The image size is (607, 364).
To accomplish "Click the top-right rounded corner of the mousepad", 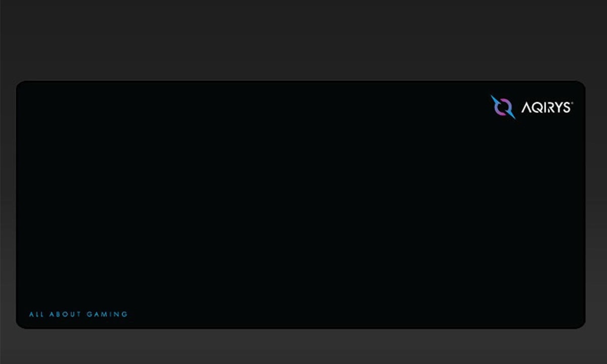I will click(x=581, y=85).
